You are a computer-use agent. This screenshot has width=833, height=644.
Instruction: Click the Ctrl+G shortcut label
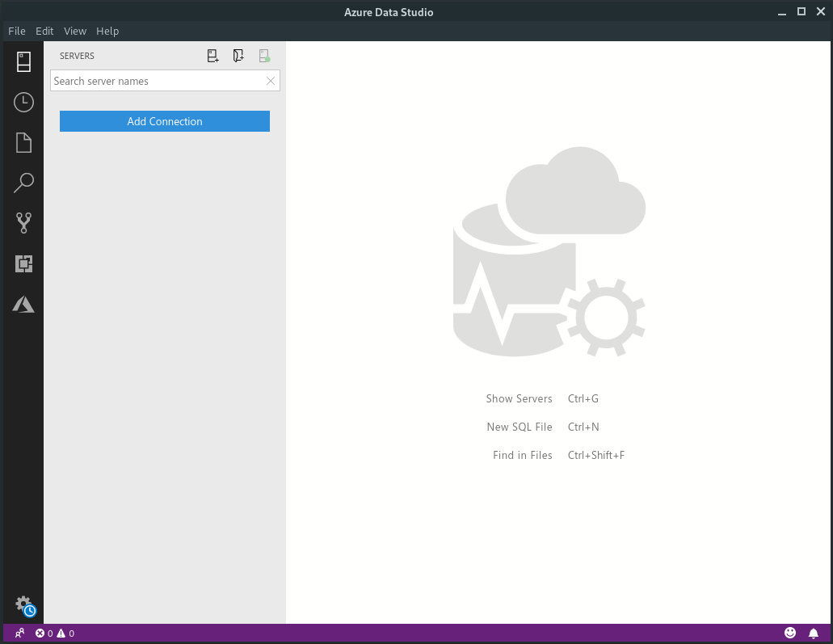coord(583,398)
